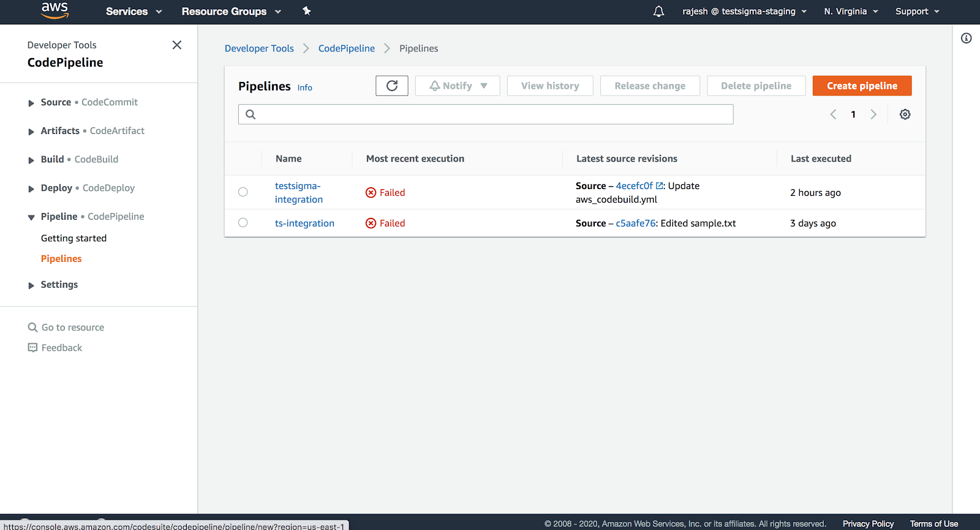Open the Notify dropdown

coord(458,86)
